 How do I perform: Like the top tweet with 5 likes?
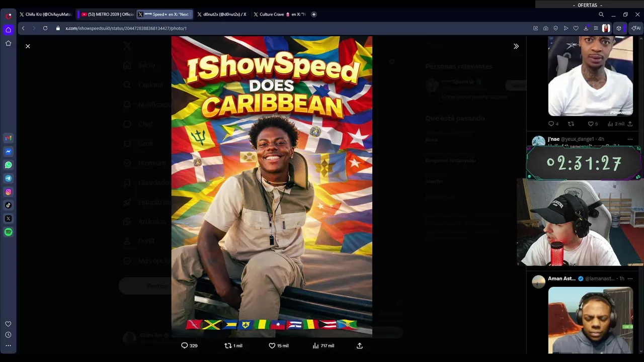[593, 124]
